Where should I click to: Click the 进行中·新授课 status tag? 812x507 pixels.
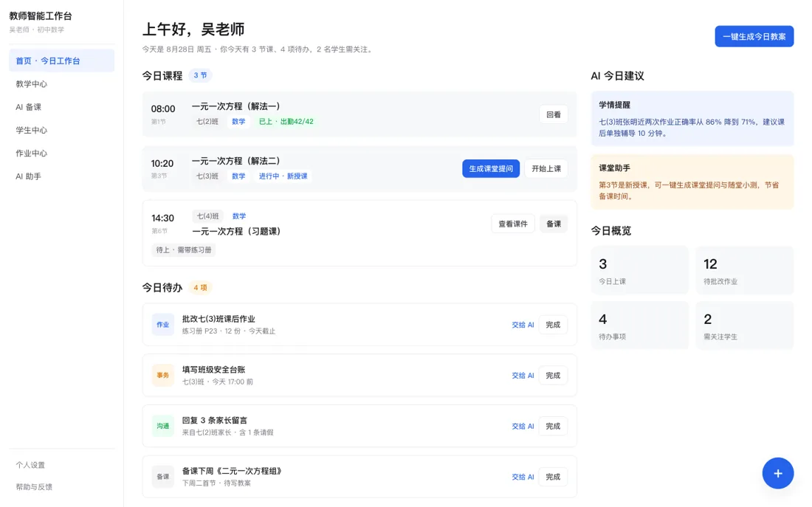point(283,176)
